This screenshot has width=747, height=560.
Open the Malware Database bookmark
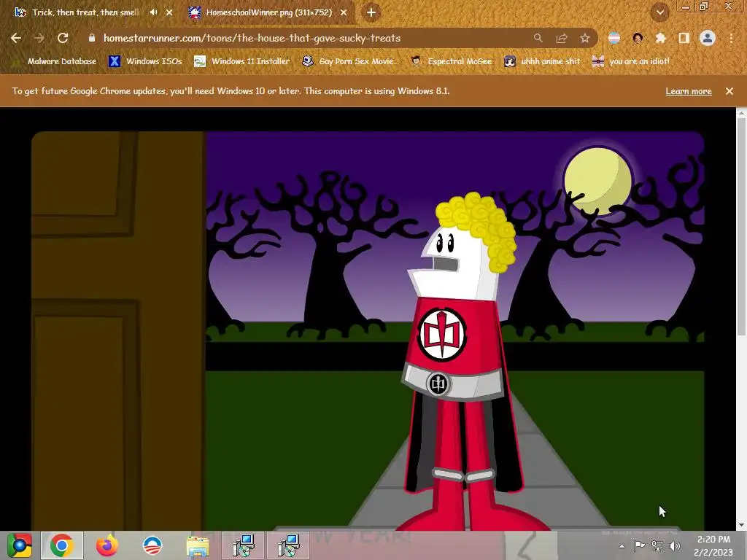(55, 61)
